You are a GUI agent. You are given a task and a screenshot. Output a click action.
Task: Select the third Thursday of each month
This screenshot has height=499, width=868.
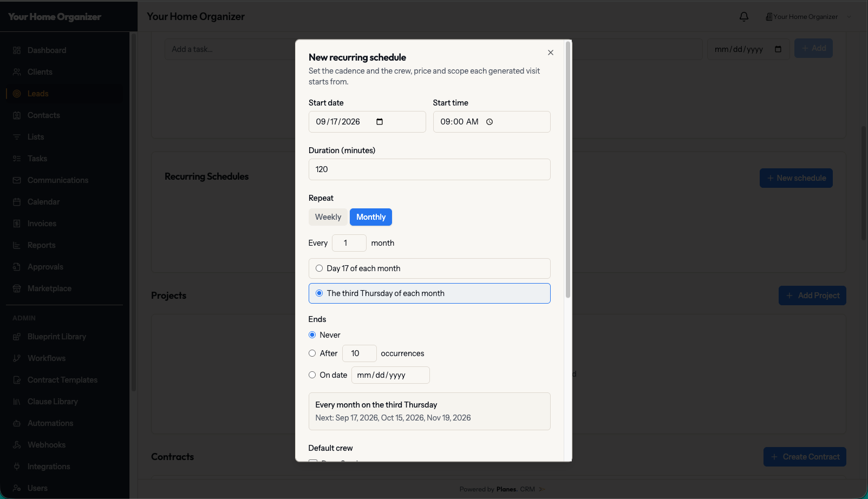[429, 293]
